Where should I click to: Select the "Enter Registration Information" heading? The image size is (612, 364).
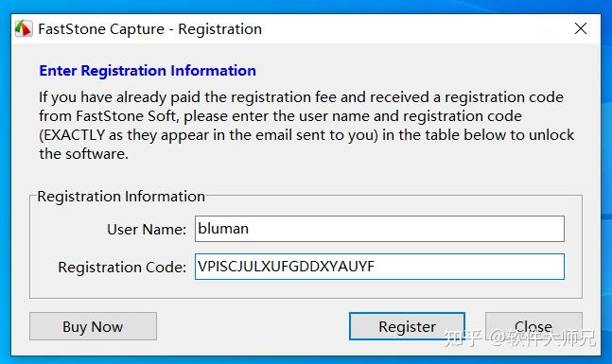(x=148, y=71)
